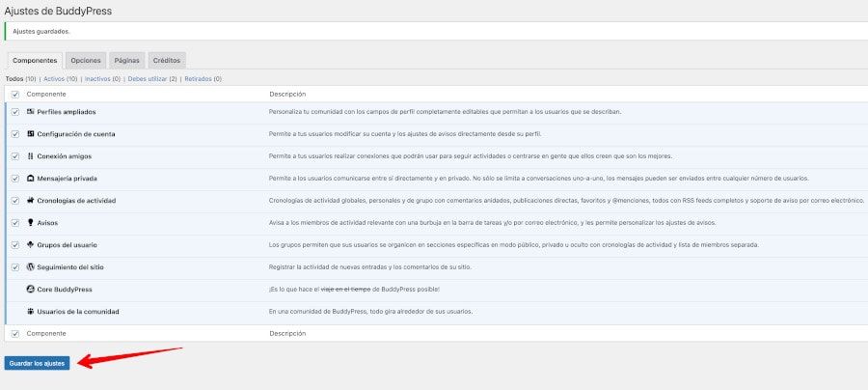Uncheck the Conexión amigos checkbox
This screenshot has width=868, height=390.
14,156
